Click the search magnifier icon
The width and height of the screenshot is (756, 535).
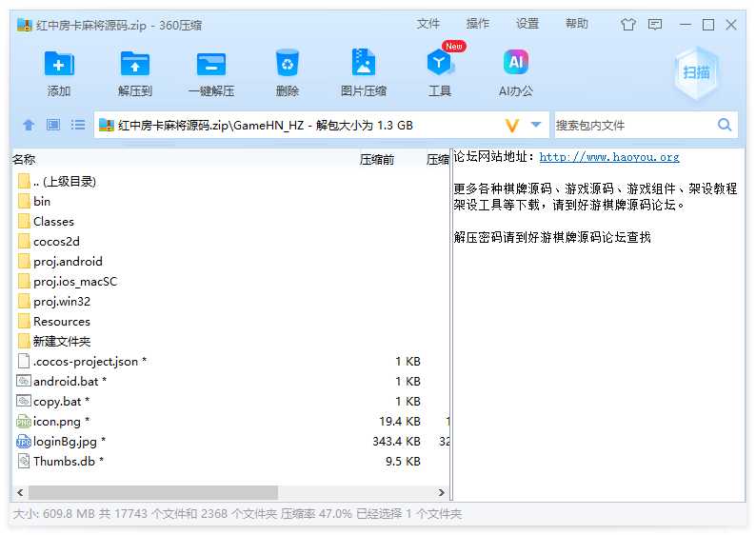(x=725, y=125)
